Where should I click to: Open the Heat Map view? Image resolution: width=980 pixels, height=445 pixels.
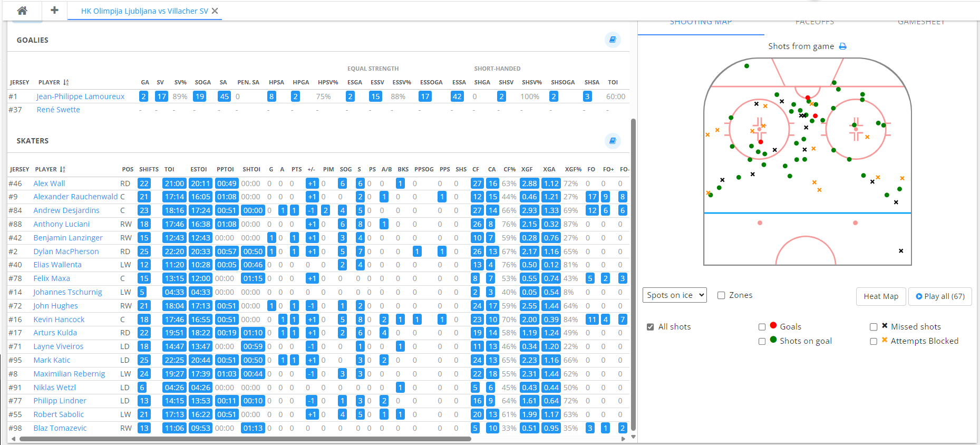(x=880, y=296)
